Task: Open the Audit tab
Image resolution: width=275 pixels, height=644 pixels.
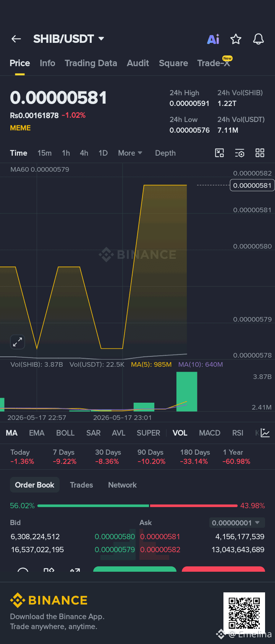Action: click(x=138, y=63)
